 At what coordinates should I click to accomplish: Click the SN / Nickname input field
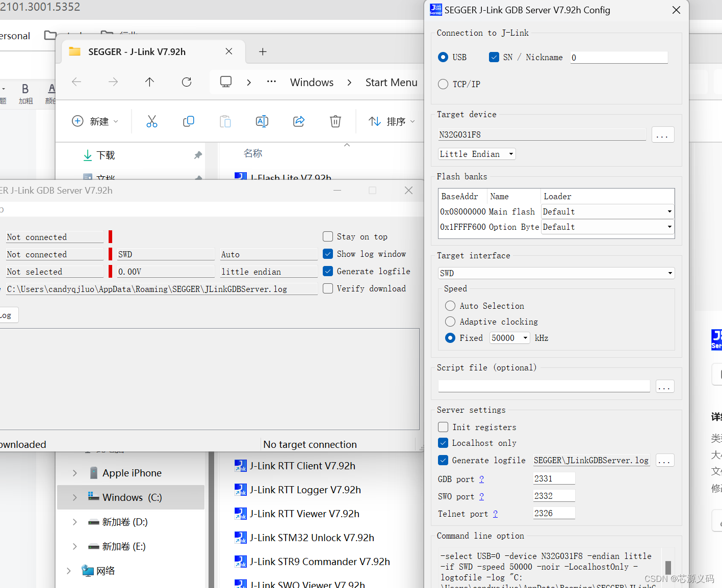point(618,58)
